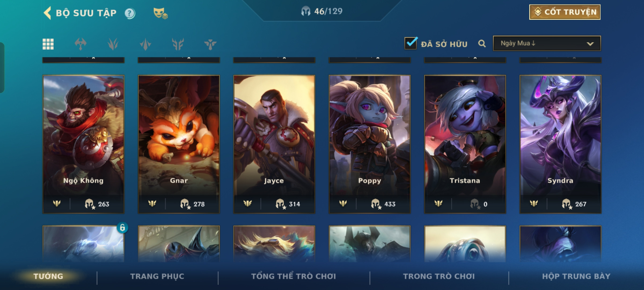Viewport: 644px width, 290px height.
Task: Filter champions by the four-pointed dagger role icon
Action: (x=145, y=44)
